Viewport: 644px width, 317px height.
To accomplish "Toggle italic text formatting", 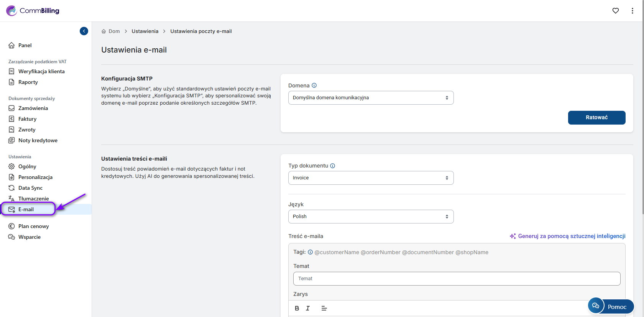I will 307,308.
